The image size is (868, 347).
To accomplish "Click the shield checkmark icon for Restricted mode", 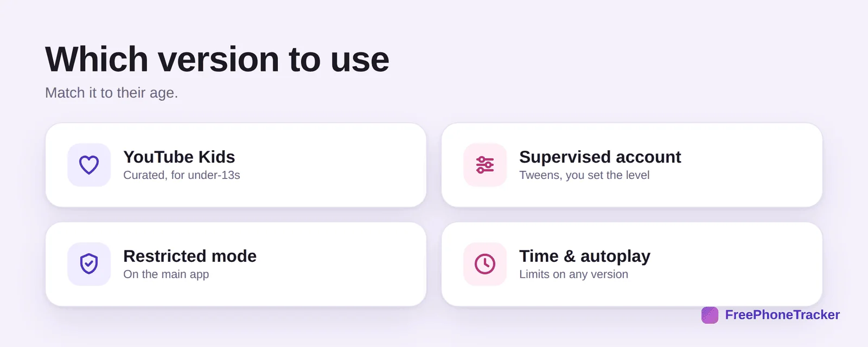I will tap(89, 264).
